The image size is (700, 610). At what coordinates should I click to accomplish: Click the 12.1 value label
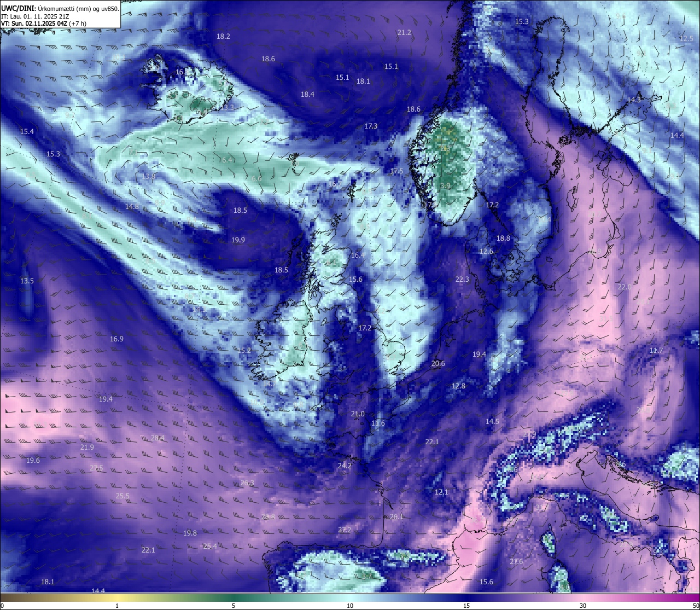point(441,492)
